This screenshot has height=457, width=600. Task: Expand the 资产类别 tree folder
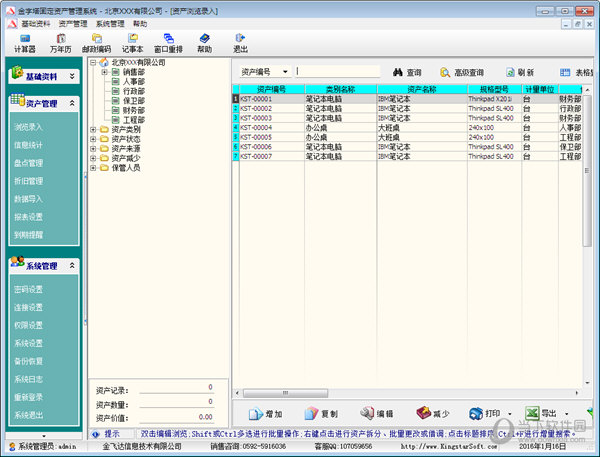(93, 129)
